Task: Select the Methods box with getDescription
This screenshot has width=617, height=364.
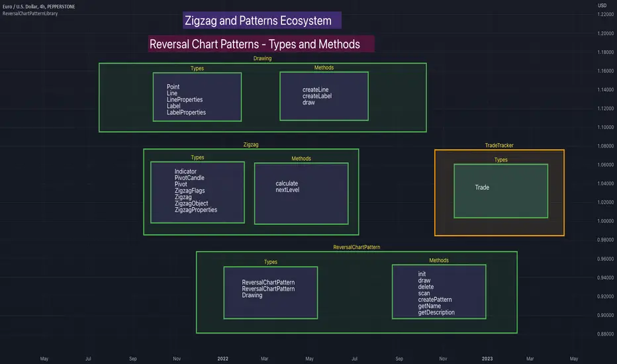Action: [x=439, y=292]
